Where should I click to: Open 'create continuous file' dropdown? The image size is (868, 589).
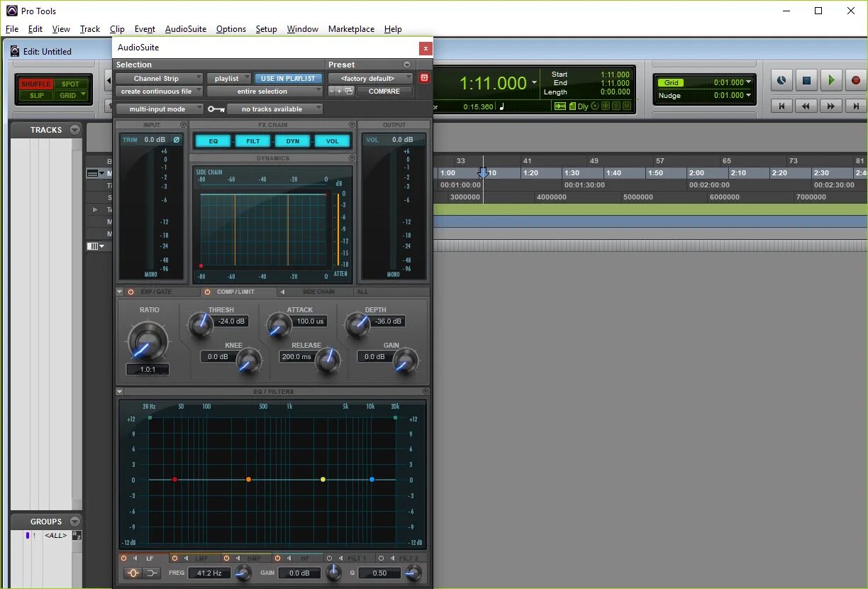pos(159,91)
